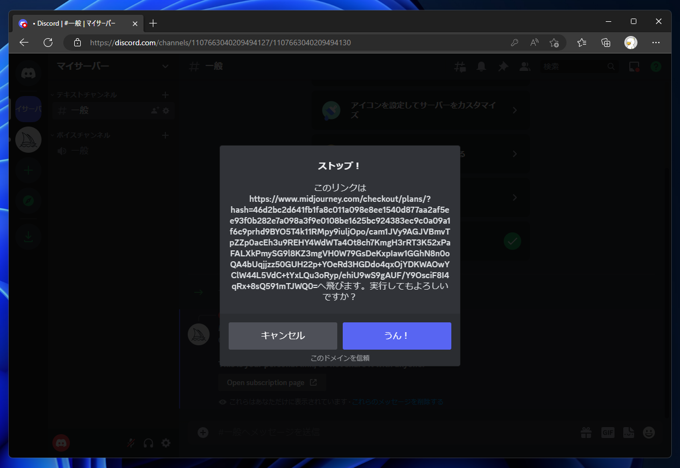Create a text channel with plus icon
This screenshot has width=680, height=468.
pyautogui.click(x=165, y=95)
